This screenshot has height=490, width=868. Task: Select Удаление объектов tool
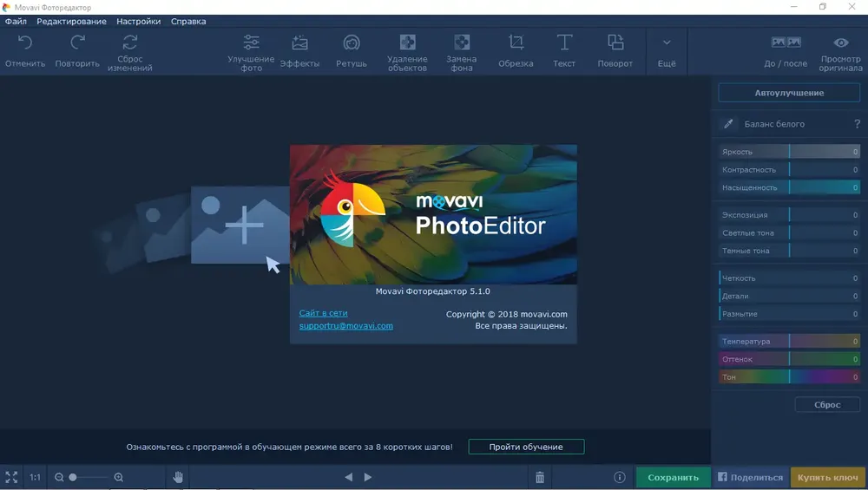point(407,50)
